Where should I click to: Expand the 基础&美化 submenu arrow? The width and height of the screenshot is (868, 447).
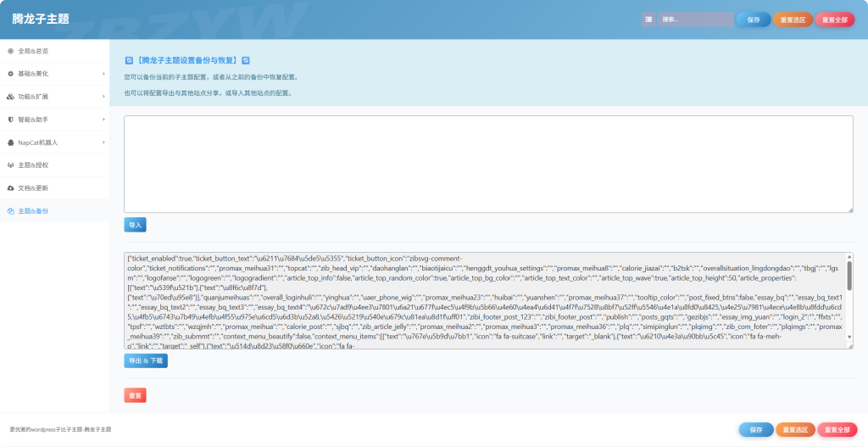103,74
